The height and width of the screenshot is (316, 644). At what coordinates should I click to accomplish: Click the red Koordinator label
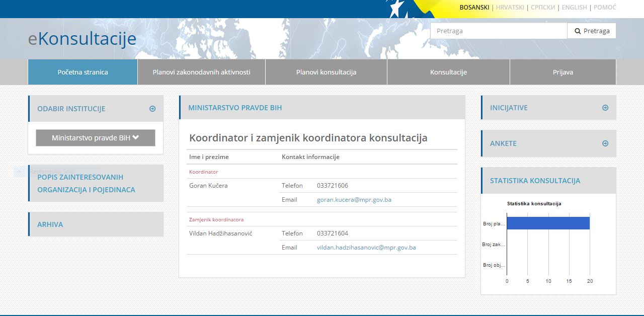coord(203,172)
